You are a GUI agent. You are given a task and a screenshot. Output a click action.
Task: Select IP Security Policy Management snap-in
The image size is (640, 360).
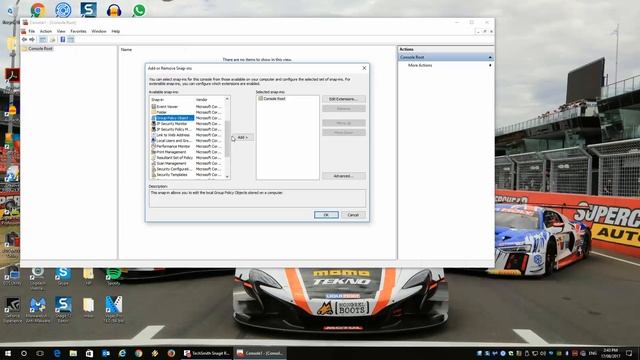187,129
